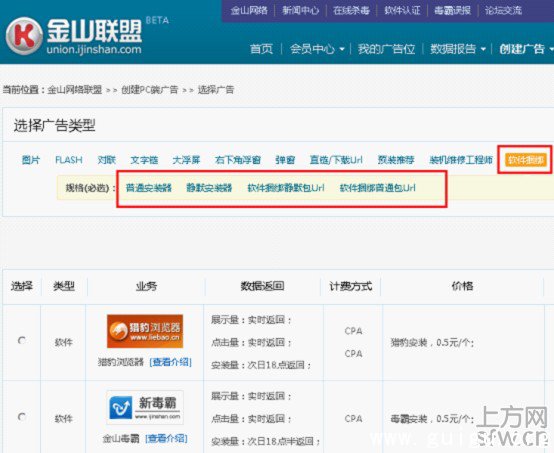Select the radio button for 金山毒霸 row

tap(22, 417)
